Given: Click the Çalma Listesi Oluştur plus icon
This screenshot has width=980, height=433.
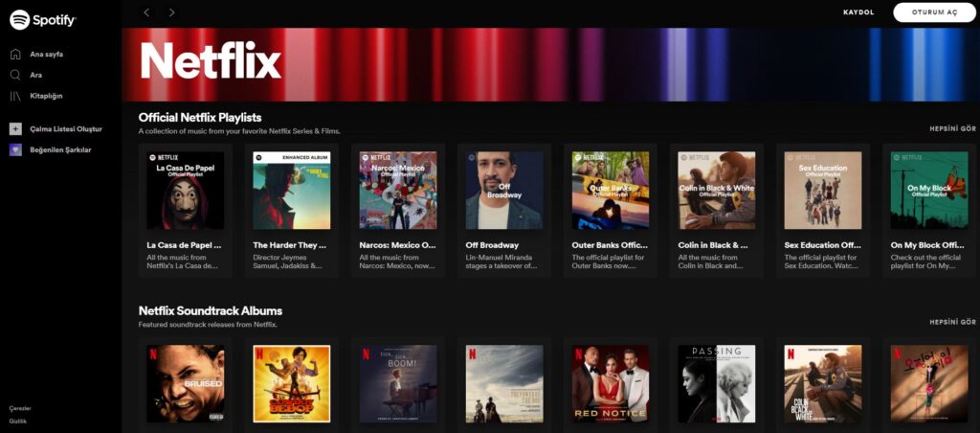Looking at the screenshot, I should click(x=15, y=129).
